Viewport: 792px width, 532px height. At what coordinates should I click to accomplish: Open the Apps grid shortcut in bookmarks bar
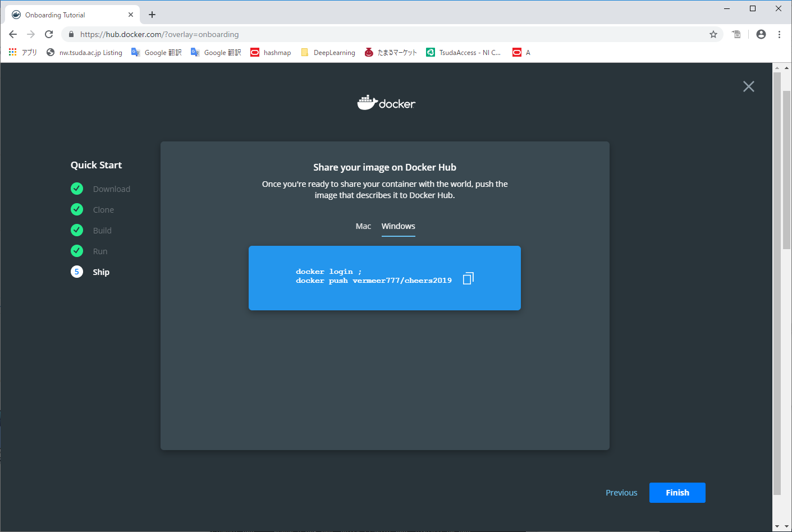click(x=13, y=52)
